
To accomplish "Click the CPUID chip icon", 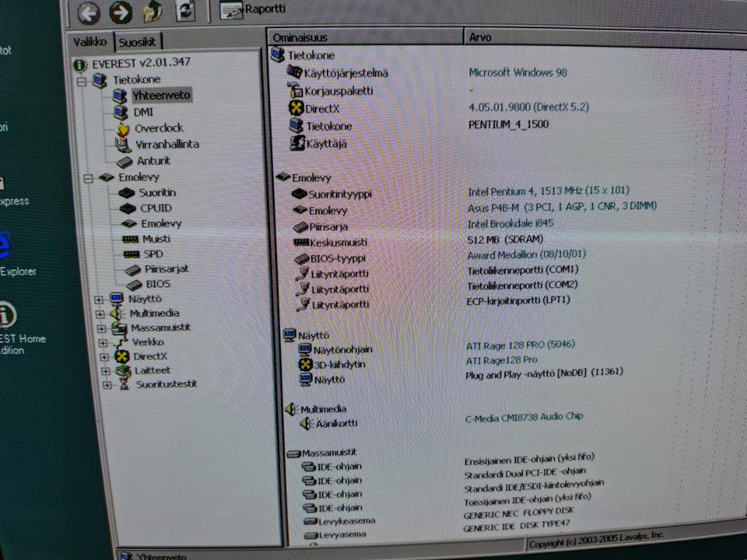I will click(x=128, y=208).
